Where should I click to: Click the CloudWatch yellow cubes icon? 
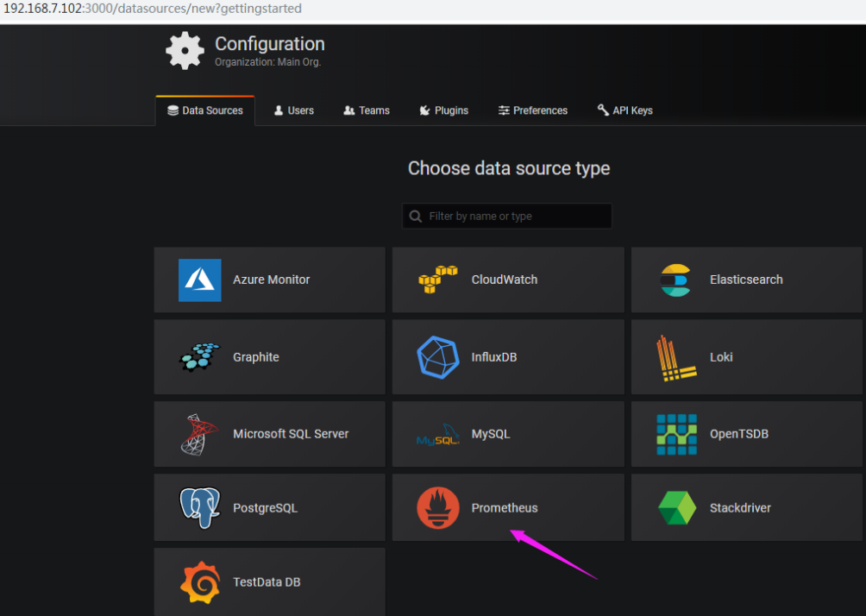(438, 280)
